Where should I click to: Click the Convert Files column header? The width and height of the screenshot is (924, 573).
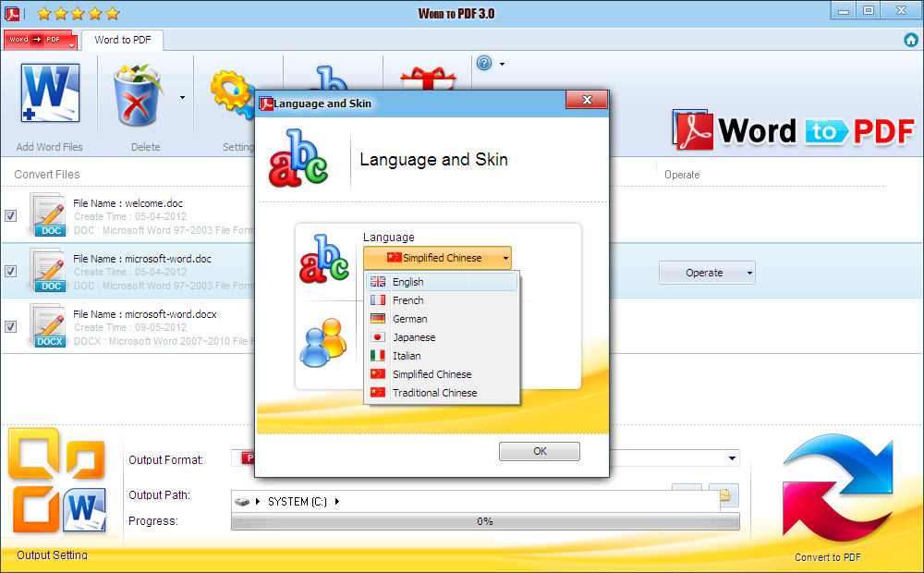[x=47, y=175]
